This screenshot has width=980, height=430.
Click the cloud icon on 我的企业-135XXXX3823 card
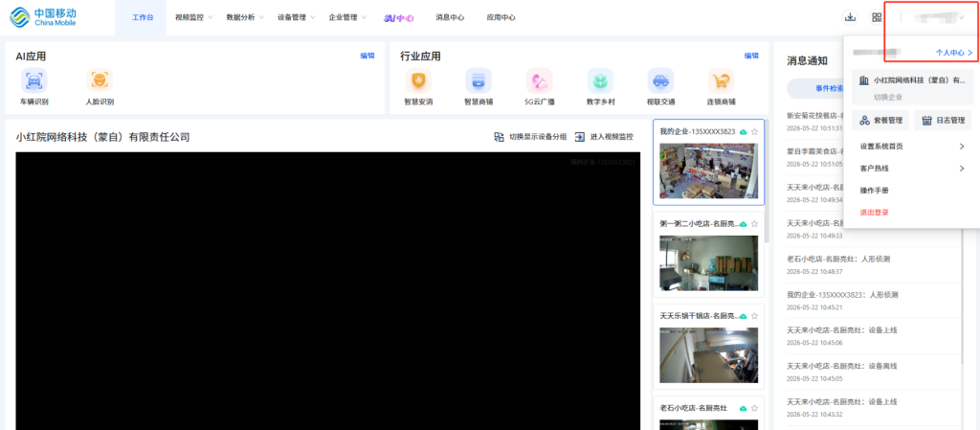(743, 132)
